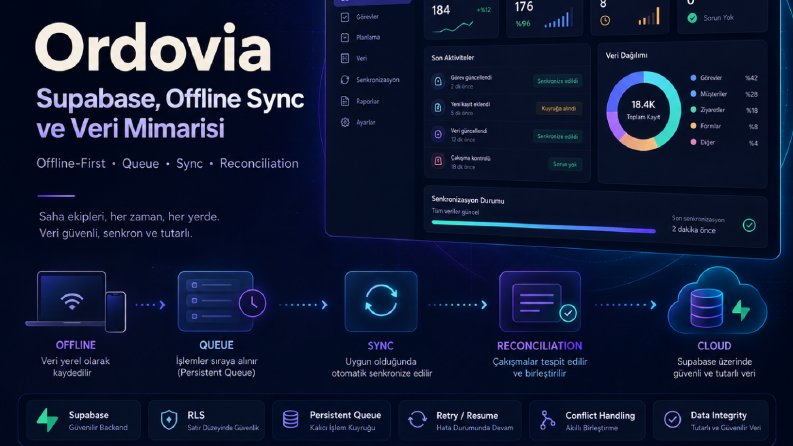This screenshot has width=793, height=446.
Task: Click the SYNC circular arrows icon
Action: [x=381, y=301]
